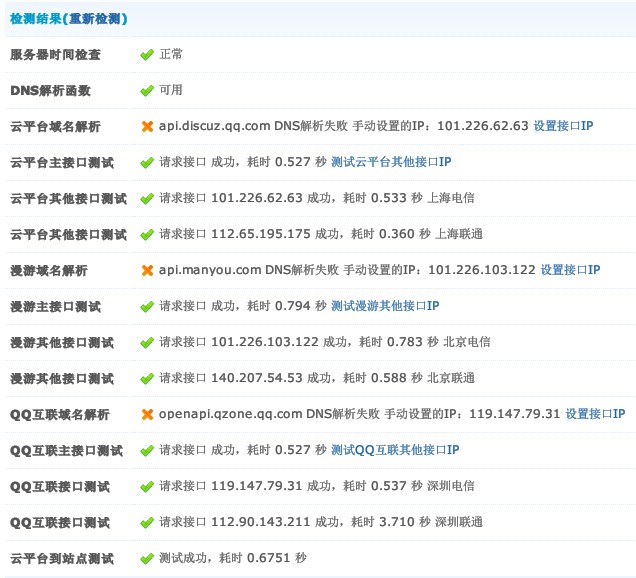Viewport: 636px width, 578px height.
Task: Click the orange cross for 漫游域名解析
Action: [x=147, y=270]
